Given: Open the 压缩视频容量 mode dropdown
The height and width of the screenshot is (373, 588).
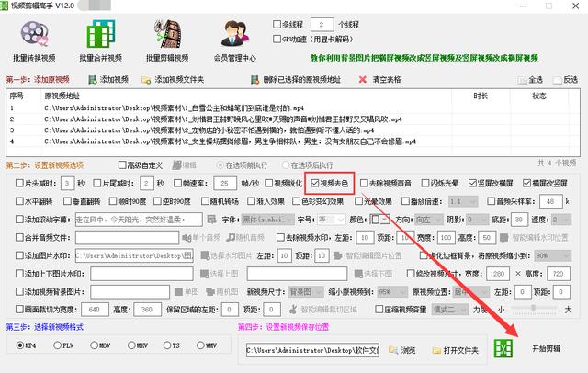Looking at the screenshot, I should tap(450, 310).
